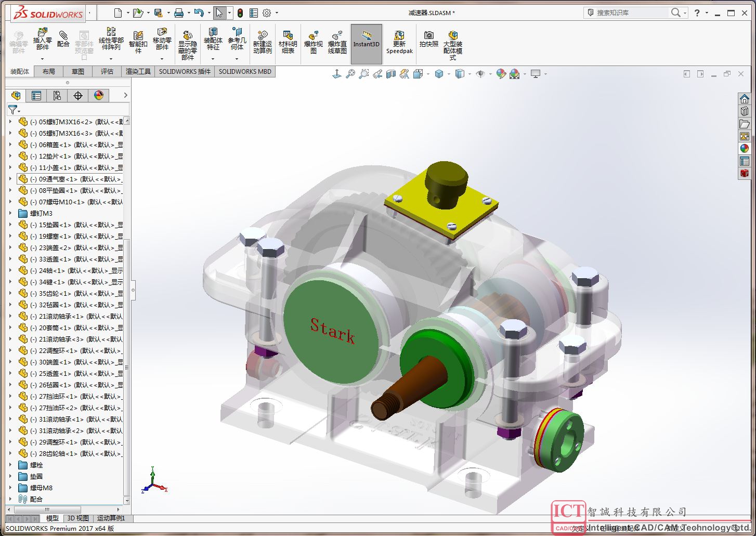Expand the 配合 mates node
This screenshot has width=756, height=536.
click(10, 499)
